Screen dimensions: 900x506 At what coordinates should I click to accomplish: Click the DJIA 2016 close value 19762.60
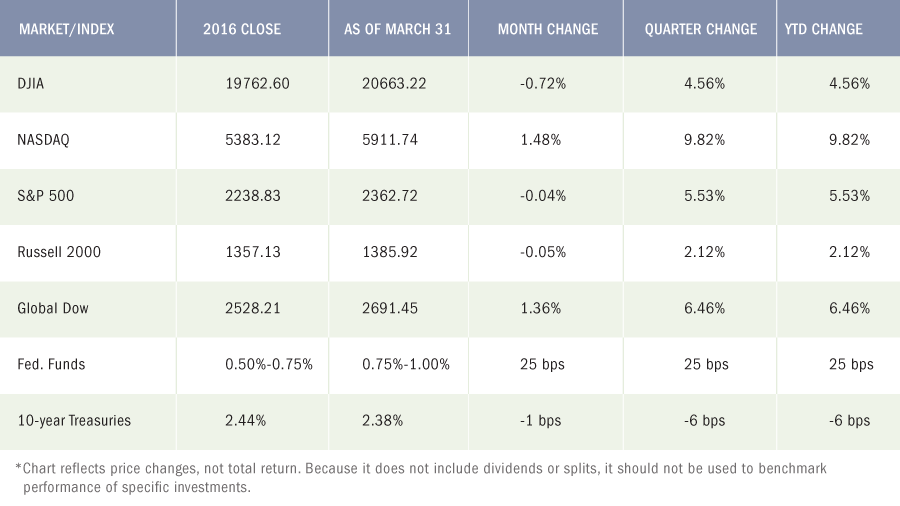[x=257, y=84]
